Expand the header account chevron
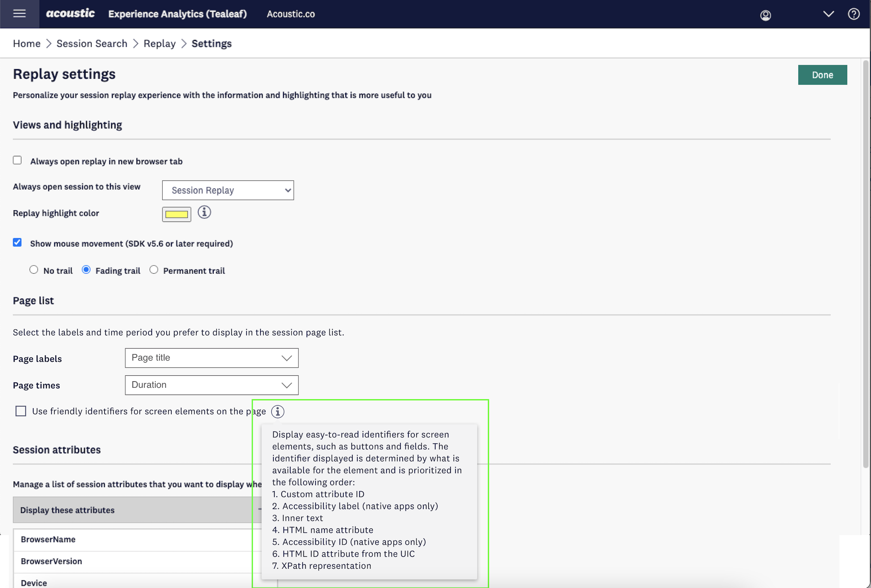This screenshot has height=588, width=871. (828, 14)
